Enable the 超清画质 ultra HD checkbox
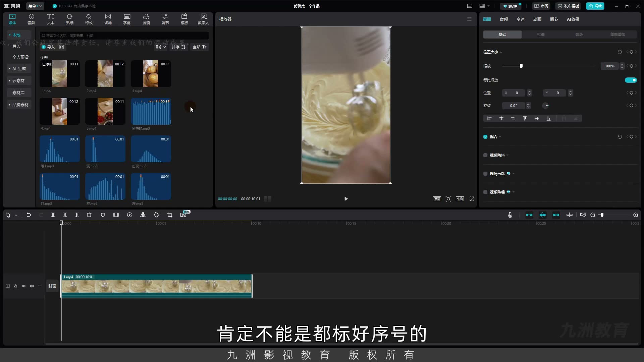 485,174
